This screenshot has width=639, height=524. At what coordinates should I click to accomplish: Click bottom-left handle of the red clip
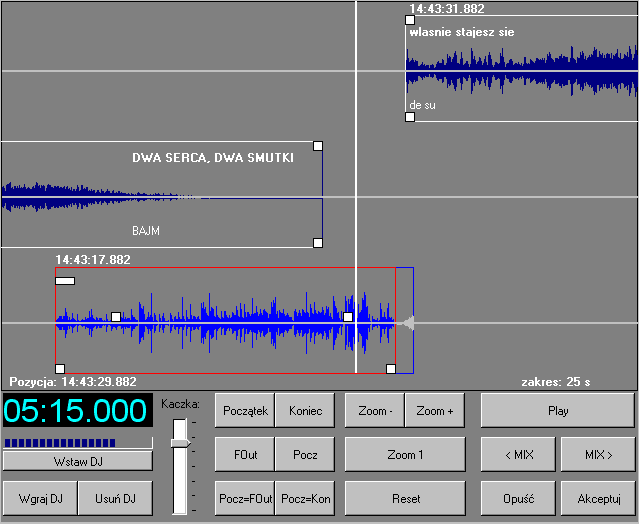pyautogui.click(x=60, y=369)
